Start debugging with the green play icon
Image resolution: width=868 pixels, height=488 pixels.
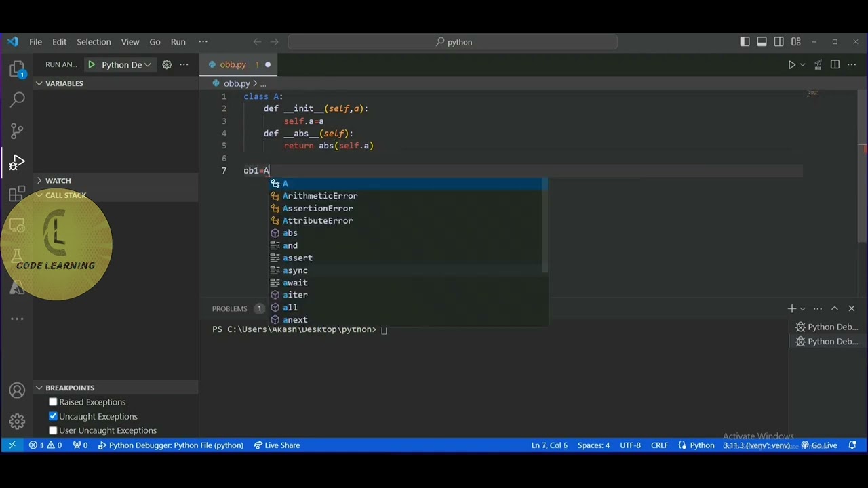[x=92, y=64]
